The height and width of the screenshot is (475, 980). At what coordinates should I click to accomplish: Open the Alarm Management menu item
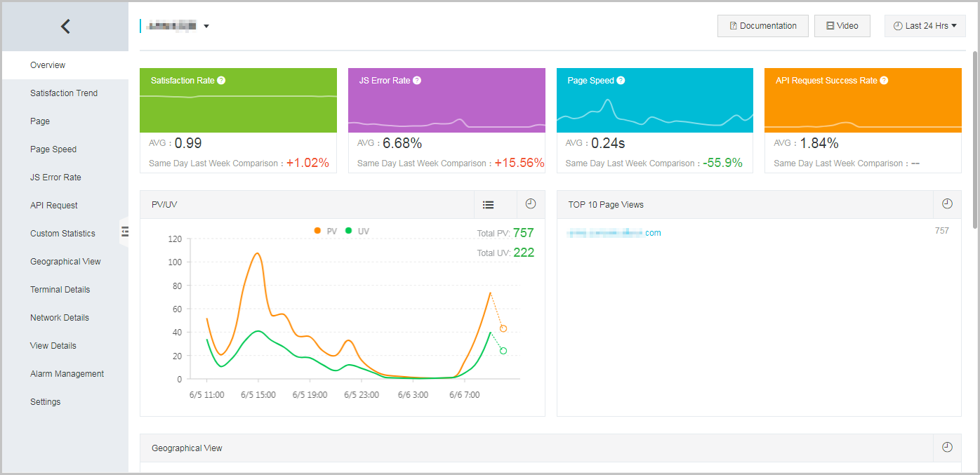67,374
